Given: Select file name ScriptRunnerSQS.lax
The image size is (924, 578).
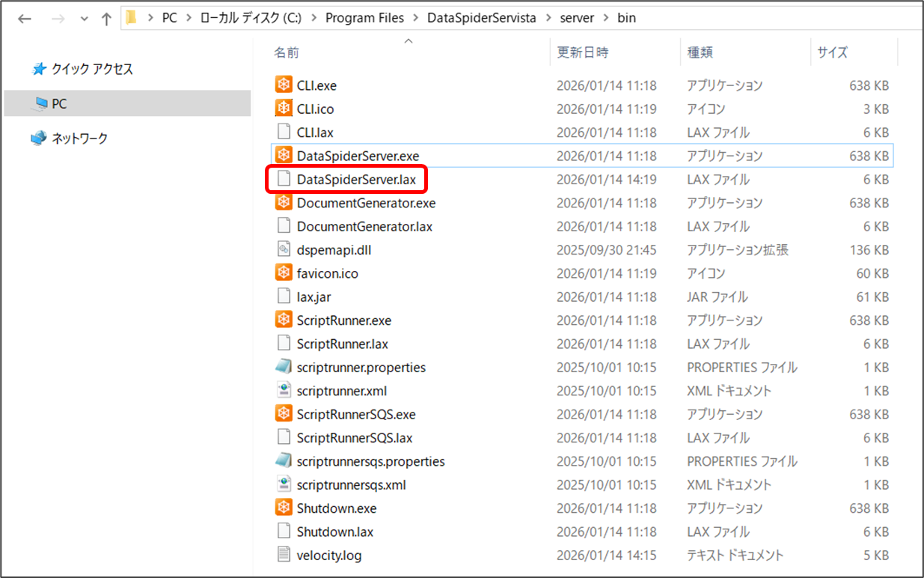Looking at the screenshot, I should [x=355, y=438].
